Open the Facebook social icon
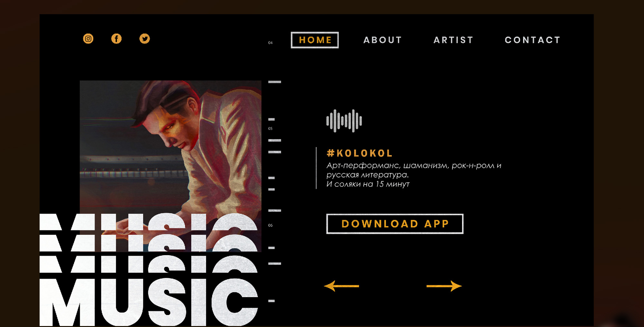 coord(117,39)
